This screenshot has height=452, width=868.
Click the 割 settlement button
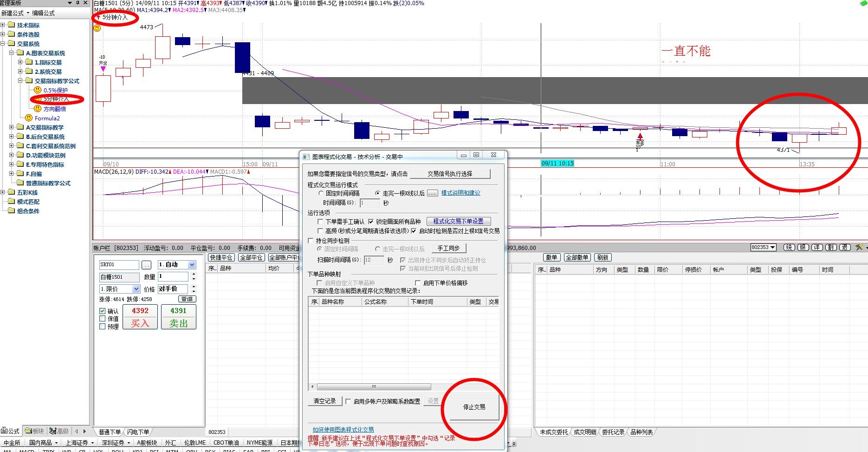[x=831, y=248]
